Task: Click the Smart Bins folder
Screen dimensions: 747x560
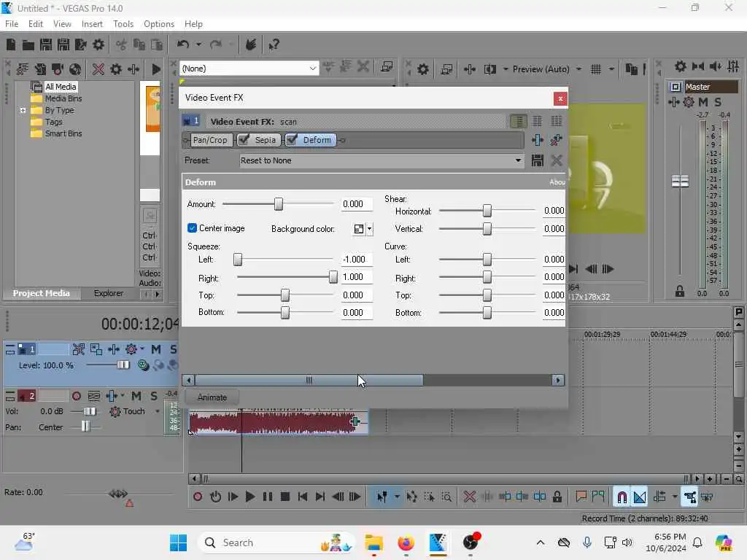Action: [63, 133]
